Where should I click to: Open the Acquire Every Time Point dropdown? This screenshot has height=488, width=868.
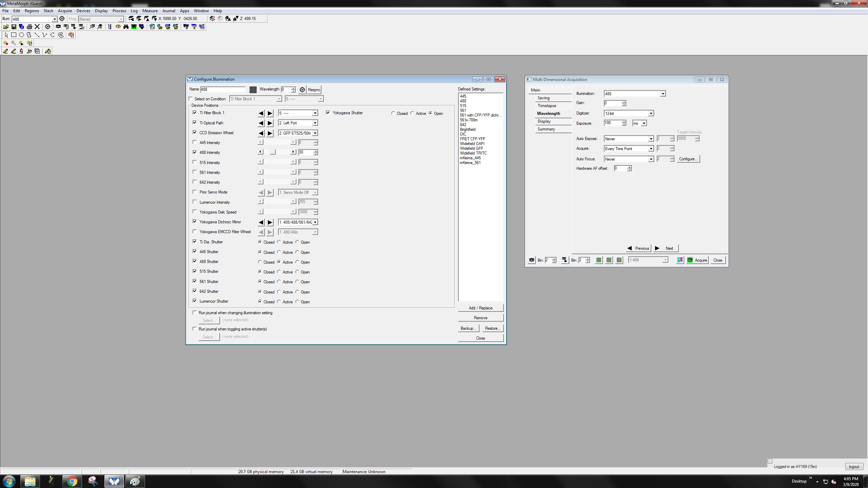tap(651, 149)
